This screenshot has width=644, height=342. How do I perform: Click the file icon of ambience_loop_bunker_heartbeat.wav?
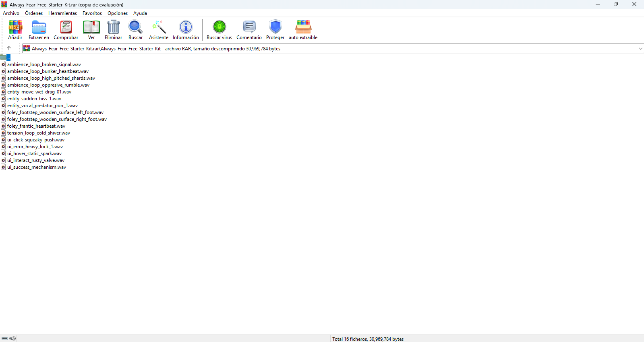click(3, 71)
